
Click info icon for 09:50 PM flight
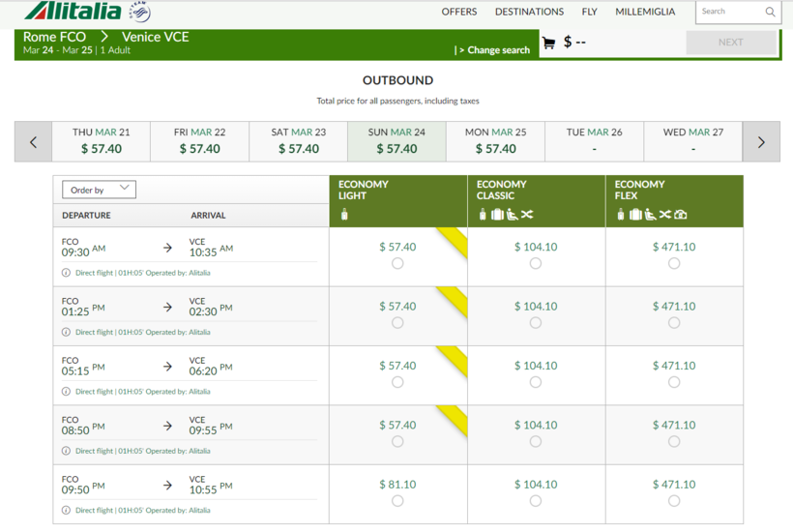click(x=66, y=510)
